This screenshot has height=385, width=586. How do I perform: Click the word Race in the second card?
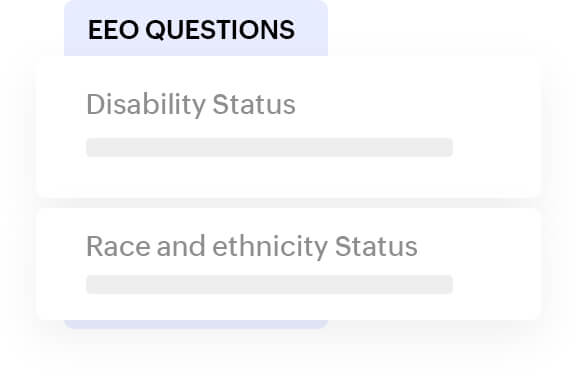(118, 246)
